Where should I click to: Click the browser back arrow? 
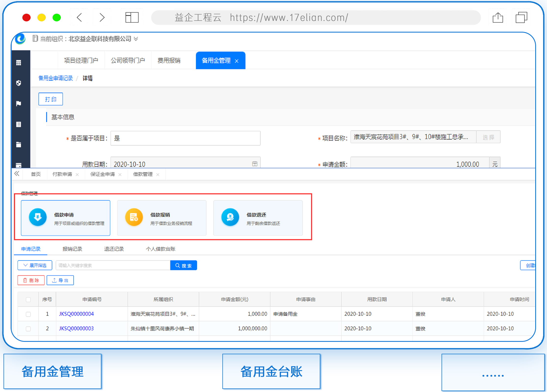point(80,17)
